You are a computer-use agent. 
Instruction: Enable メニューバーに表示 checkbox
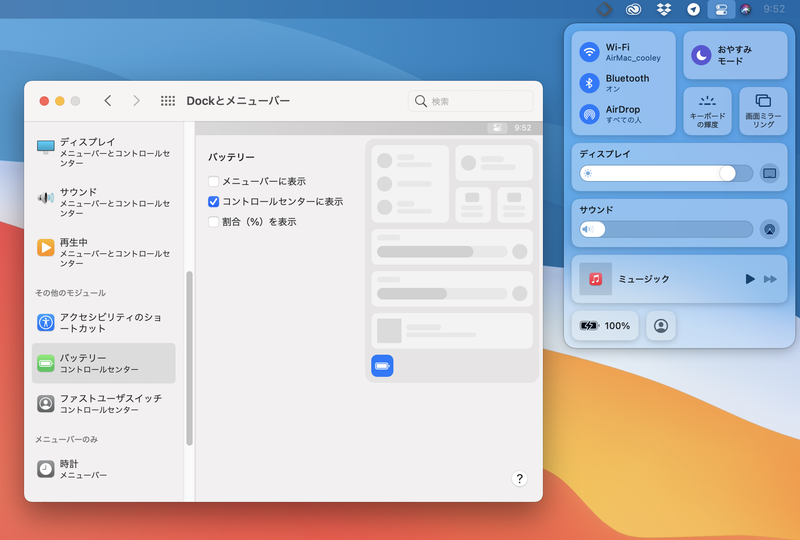click(x=213, y=181)
